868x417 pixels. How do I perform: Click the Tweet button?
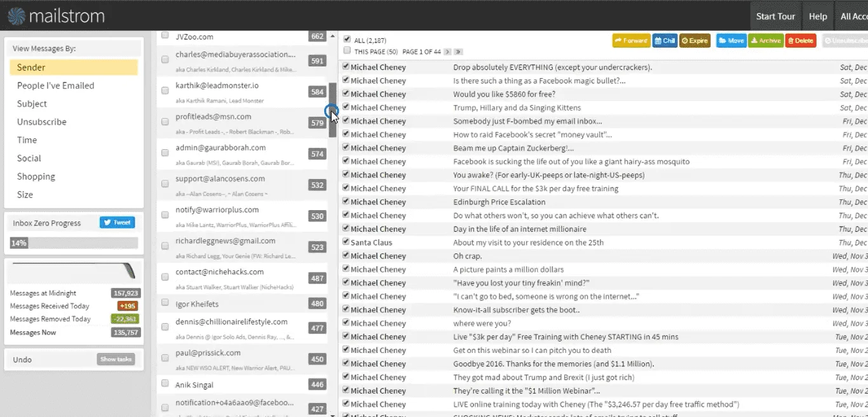pos(117,223)
